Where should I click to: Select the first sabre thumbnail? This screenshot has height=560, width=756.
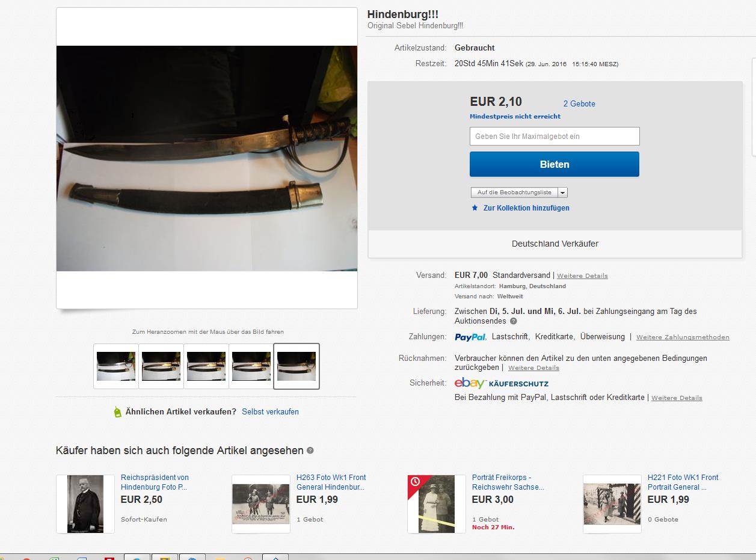[116, 366]
